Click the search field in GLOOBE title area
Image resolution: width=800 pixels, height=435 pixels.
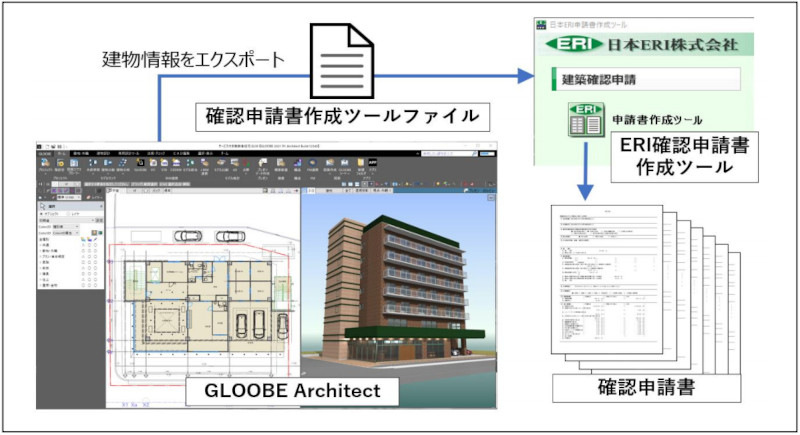coord(447,153)
